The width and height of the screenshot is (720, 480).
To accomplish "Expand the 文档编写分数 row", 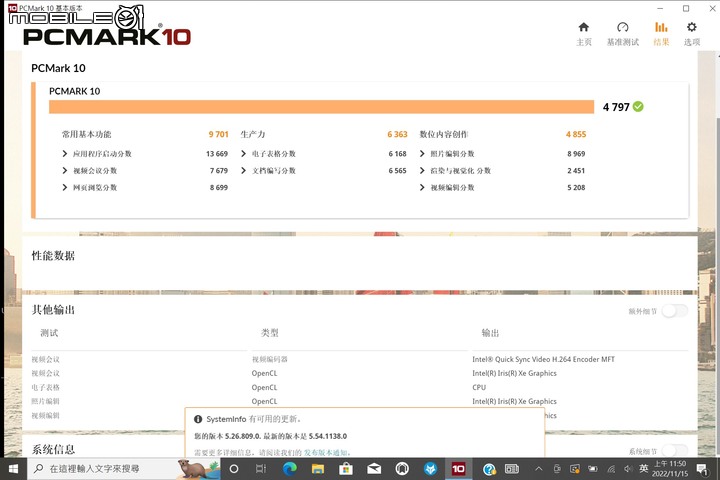I will 243,170.
